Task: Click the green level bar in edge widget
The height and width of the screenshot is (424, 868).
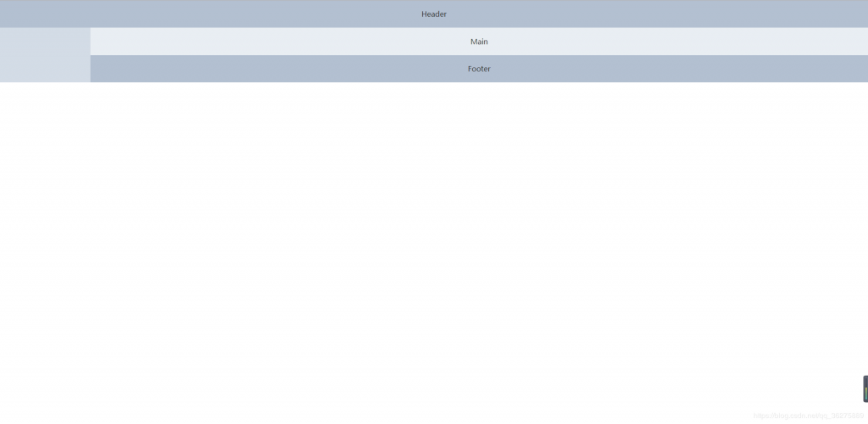Action: [865, 393]
